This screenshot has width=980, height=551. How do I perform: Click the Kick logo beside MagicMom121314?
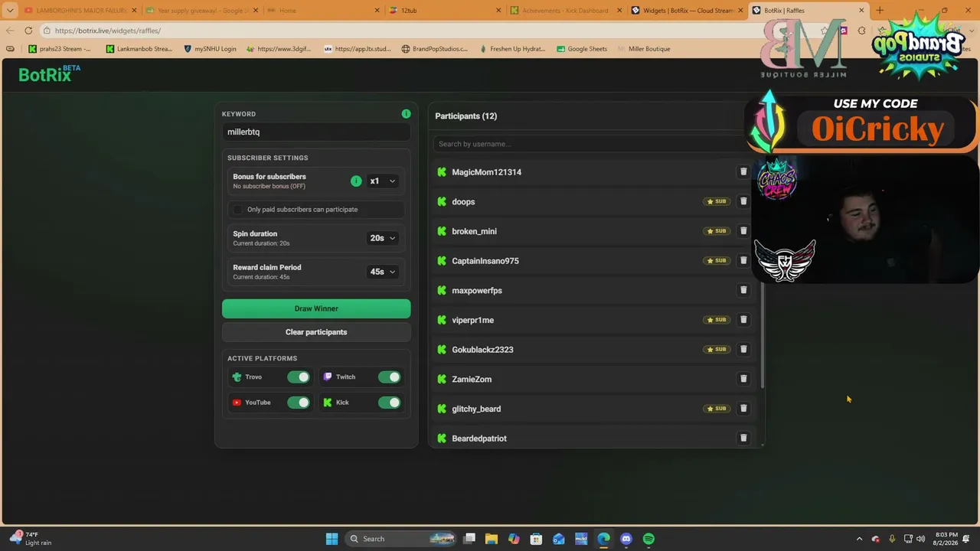(442, 172)
